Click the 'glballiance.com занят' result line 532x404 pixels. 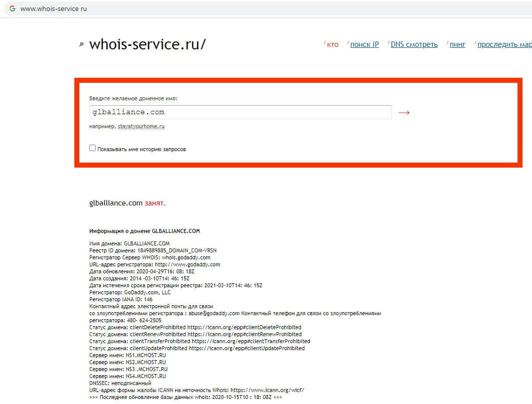pyautogui.click(x=127, y=203)
